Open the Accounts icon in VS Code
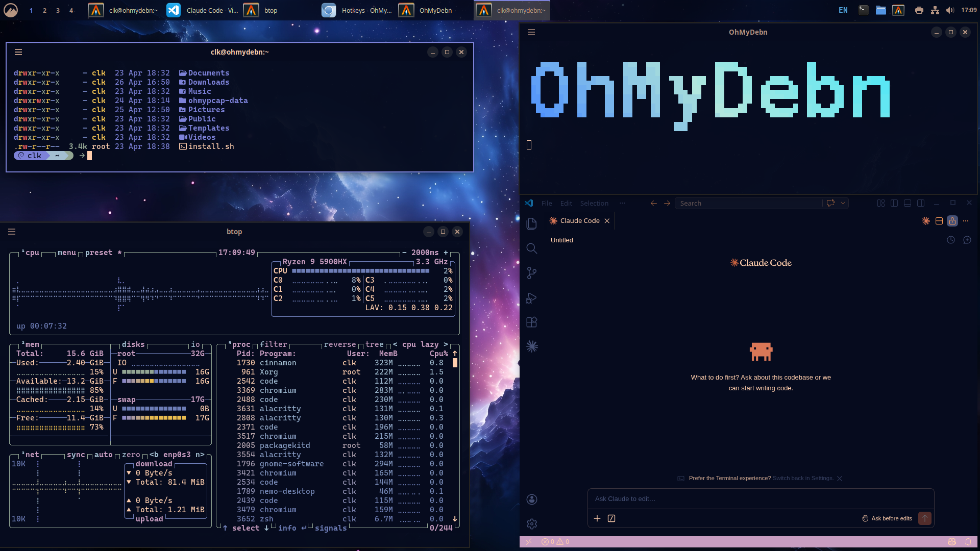980x551 pixels. click(531, 499)
